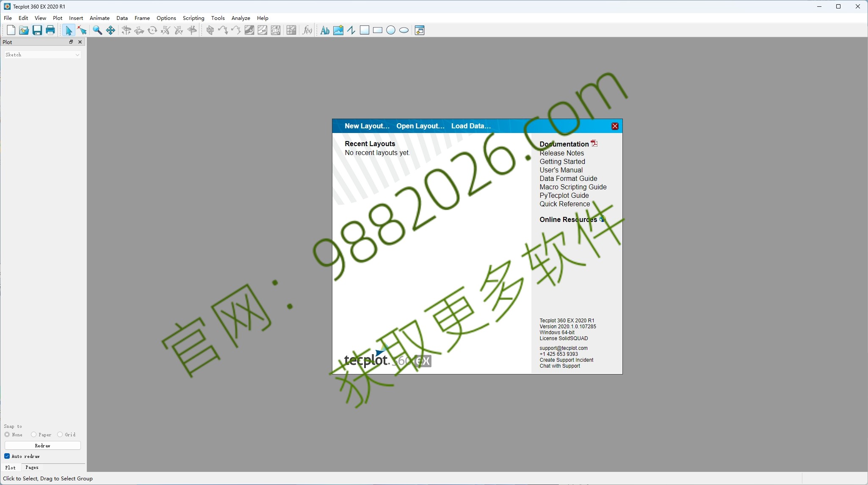Click the create new frame icon

coord(420,30)
